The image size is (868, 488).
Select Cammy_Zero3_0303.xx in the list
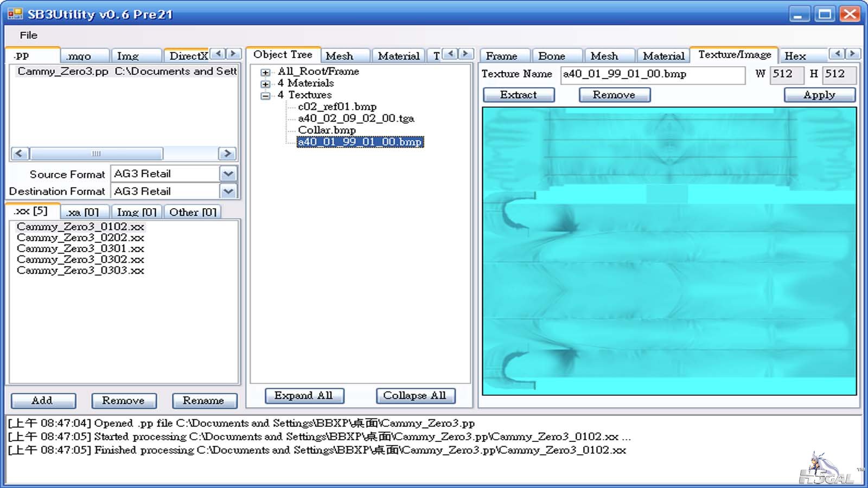(x=80, y=270)
